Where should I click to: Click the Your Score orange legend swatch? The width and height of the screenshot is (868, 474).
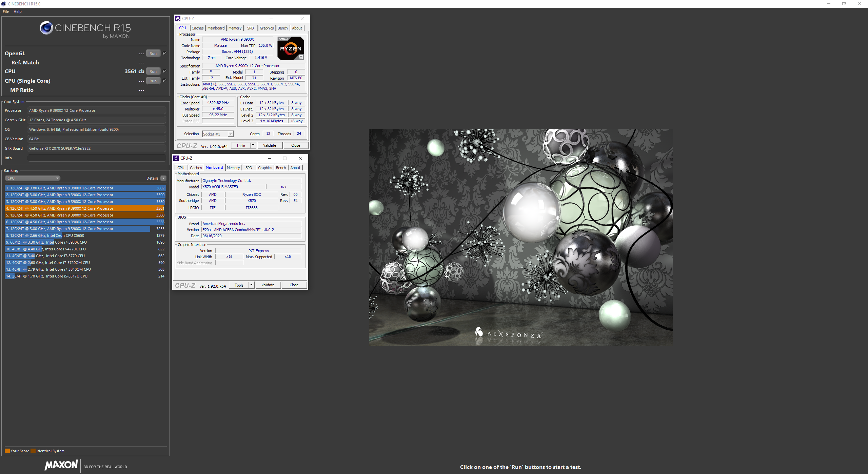(x=7, y=451)
